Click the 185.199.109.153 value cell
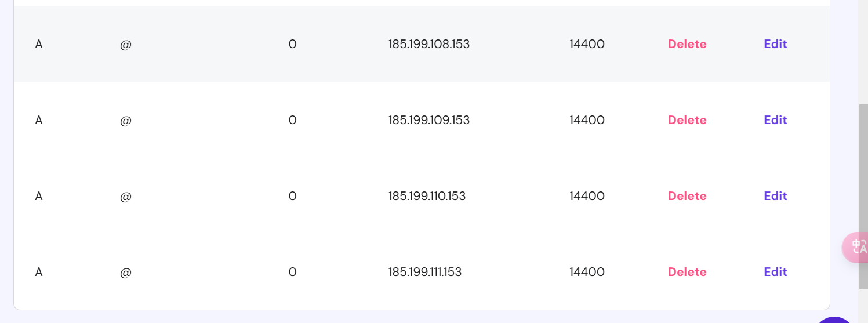The image size is (868, 323). click(429, 120)
